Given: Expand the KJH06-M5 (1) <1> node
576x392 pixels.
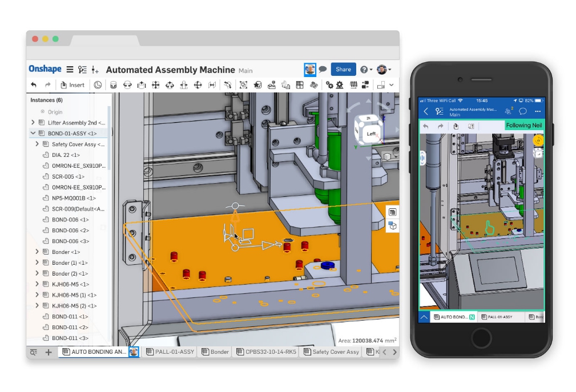Looking at the screenshot, I should [37, 295].
